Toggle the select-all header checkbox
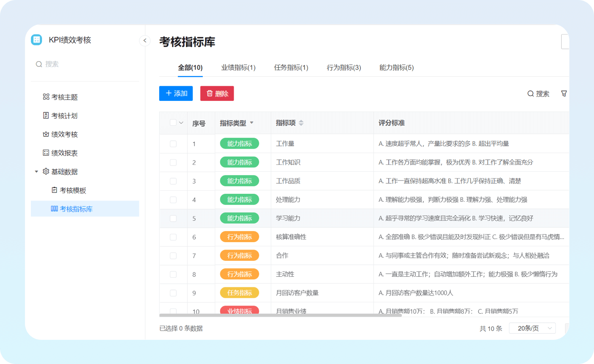 [x=173, y=123]
